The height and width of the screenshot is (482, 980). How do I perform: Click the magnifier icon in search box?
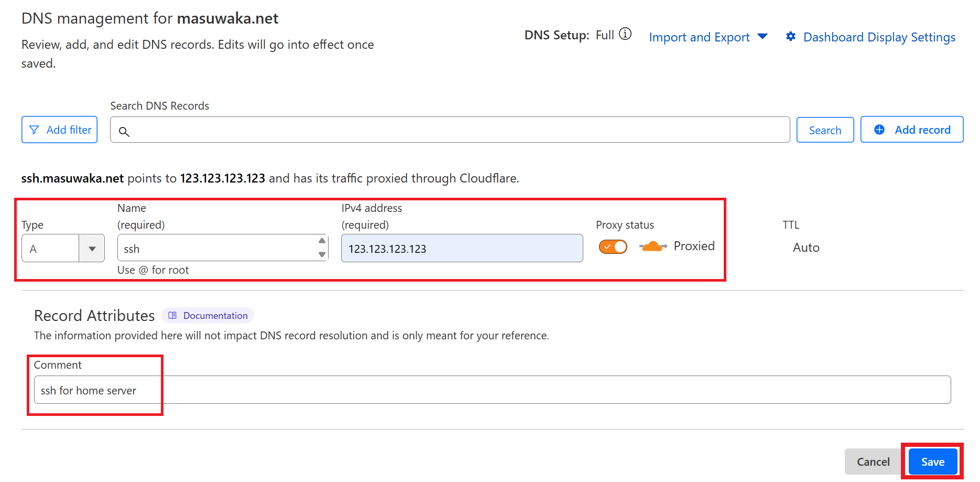tap(124, 132)
